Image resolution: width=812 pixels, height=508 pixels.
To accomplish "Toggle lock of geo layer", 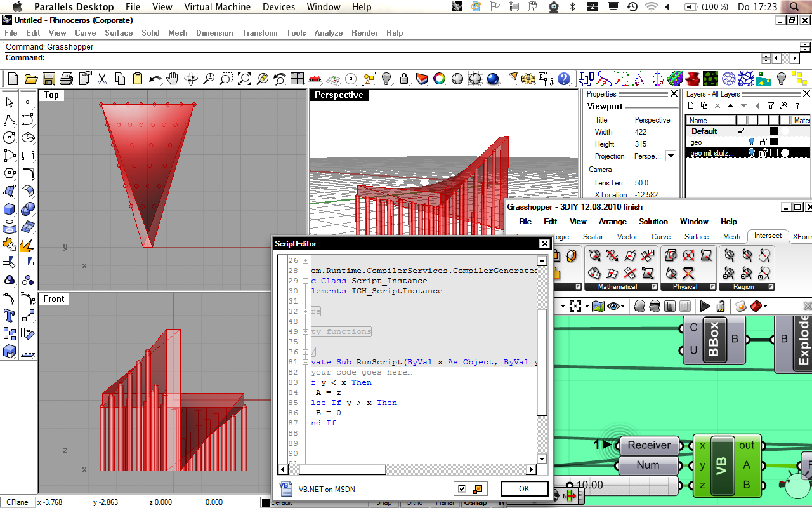I will tap(763, 142).
